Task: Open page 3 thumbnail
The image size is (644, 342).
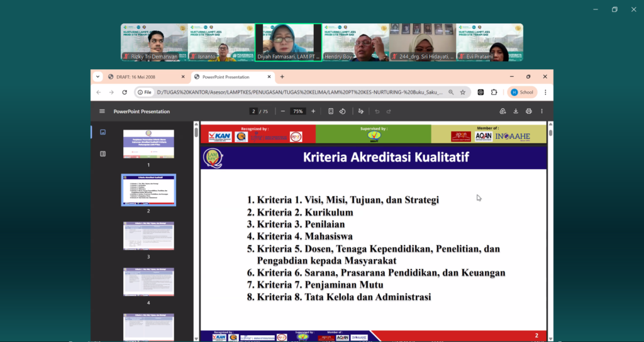Action: [148, 236]
